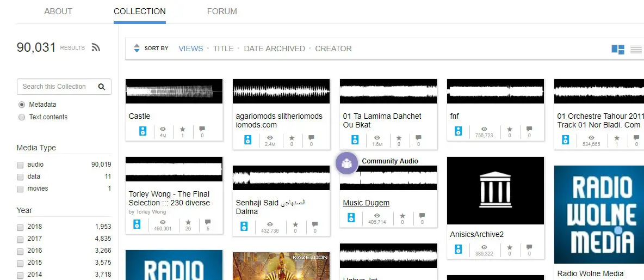The width and height of the screenshot is (644, 280).
Task: Open the Radio Wolne Media title
Action: [590, 273]
